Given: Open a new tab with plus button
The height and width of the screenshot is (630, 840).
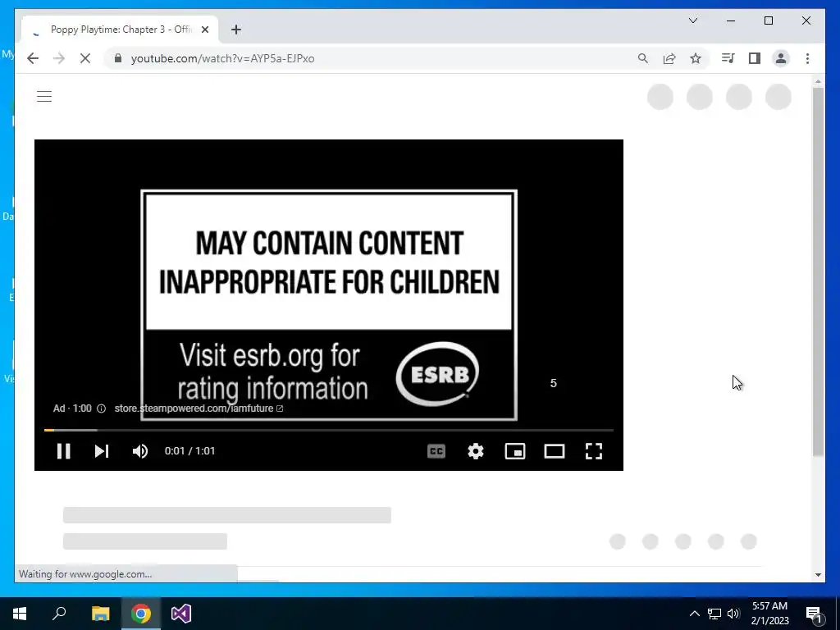Looking at the screenshot, I should pyautogui.click(x=236, y=30).
